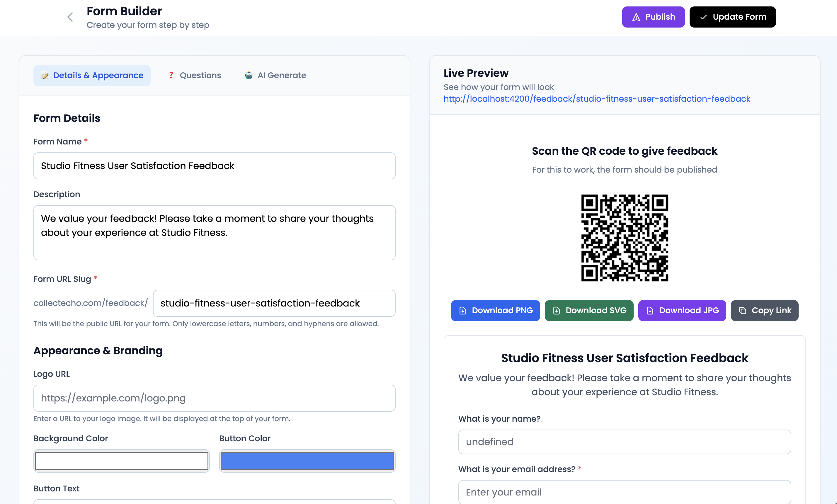Click the memo pencil icon on Details tab
The width and height of the screenshot is (837, 504).
coord(45,75)
